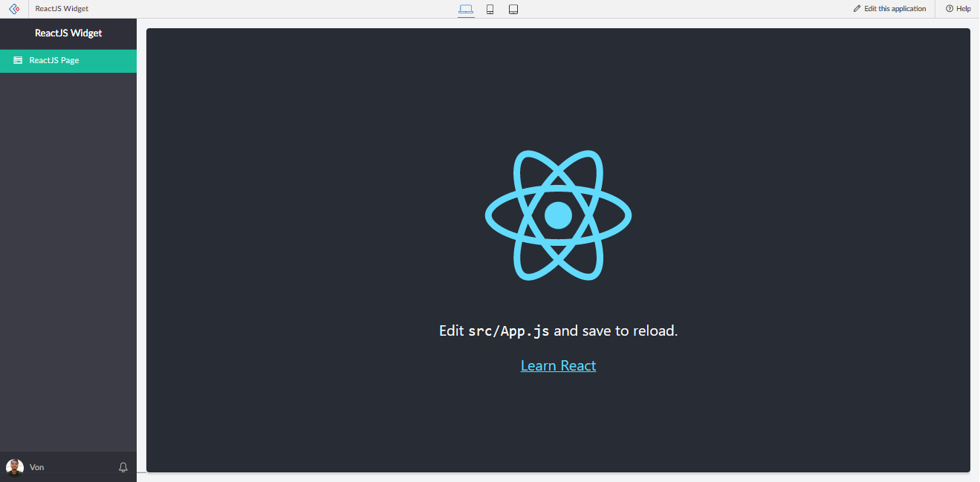This screenshot has width=980, height=482.
Task: Click the Von user name
Action: click(36, 467)
